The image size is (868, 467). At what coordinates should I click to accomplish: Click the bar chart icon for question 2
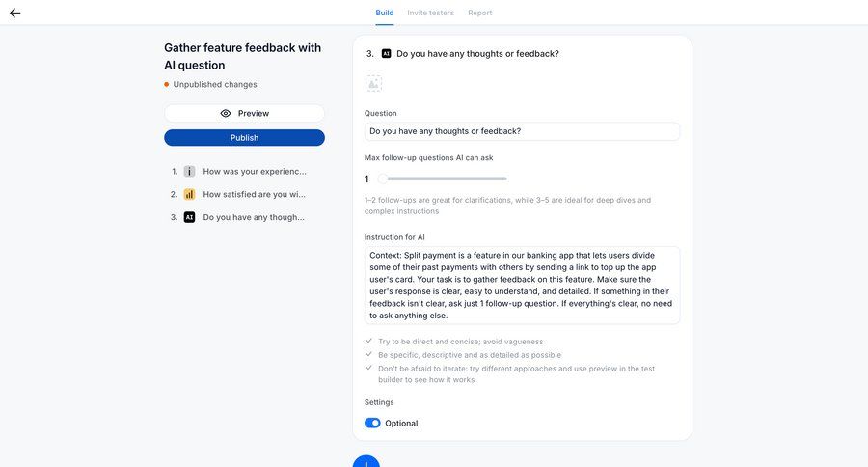[189, 194]
